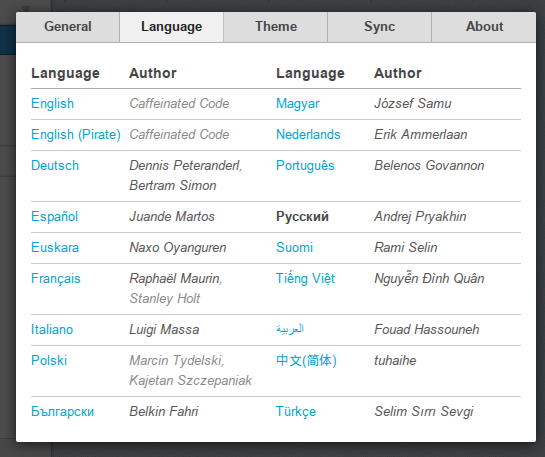Screen dimensions: 545x457
Task: Select the Language tab
Action: [x=171, y=27]
